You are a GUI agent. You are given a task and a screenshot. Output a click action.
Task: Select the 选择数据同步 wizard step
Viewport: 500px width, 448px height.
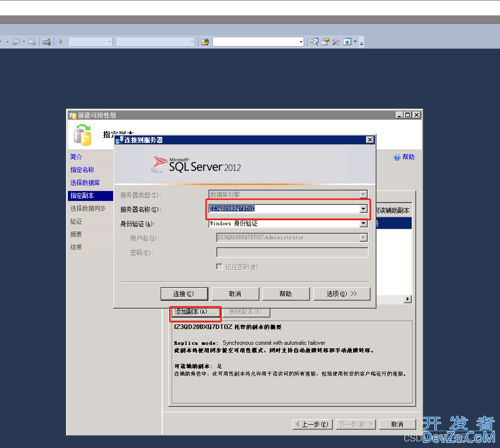point(88,208)
